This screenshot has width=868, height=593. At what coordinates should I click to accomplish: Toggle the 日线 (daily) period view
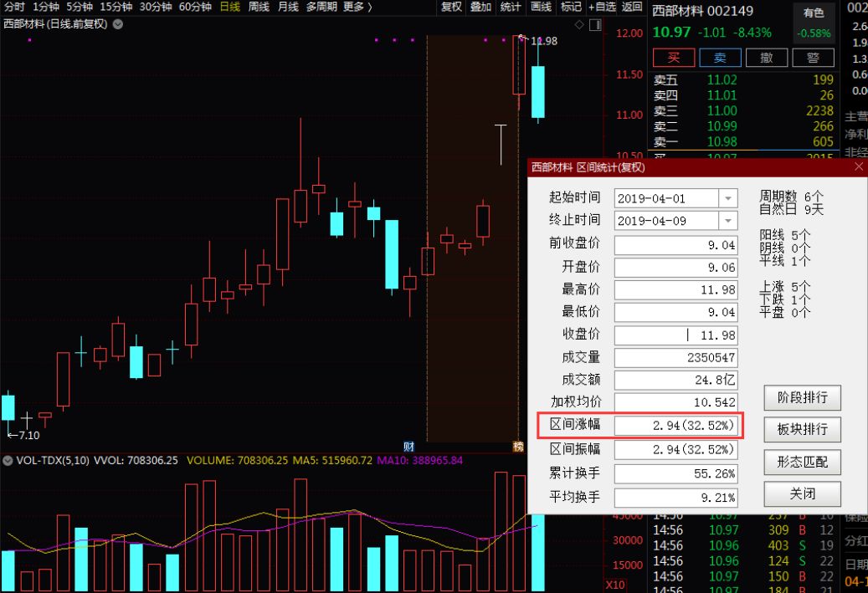point(229,8)
